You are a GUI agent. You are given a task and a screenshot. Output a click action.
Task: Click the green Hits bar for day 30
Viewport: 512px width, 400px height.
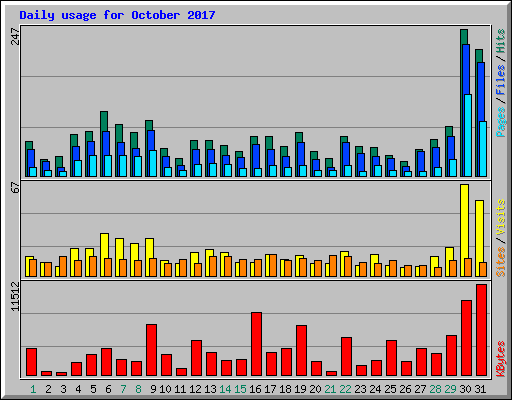click(464, 37)
